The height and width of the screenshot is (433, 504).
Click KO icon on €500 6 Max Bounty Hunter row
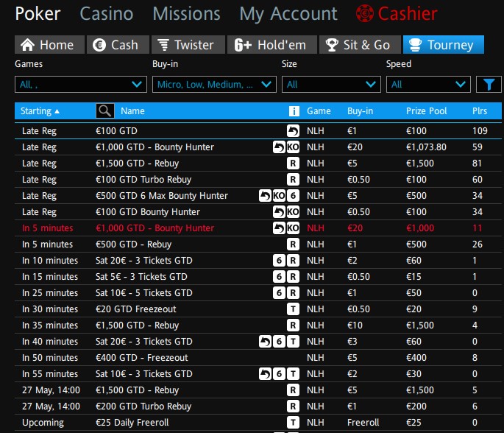click(x=279, y=196)
